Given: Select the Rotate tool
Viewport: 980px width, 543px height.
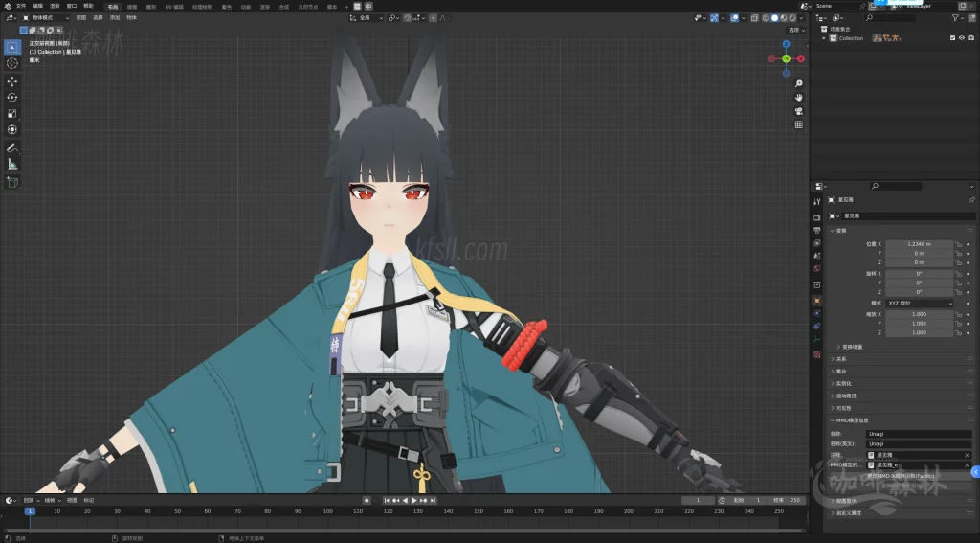Looking at the screenshot, I should pyautogui.click(x=11, y=98).
